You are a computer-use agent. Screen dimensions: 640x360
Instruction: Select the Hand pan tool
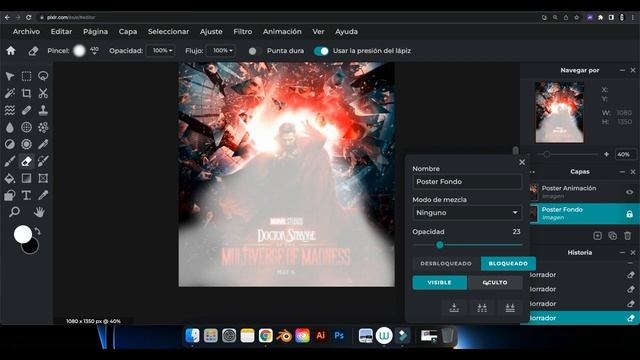[39, 212]
